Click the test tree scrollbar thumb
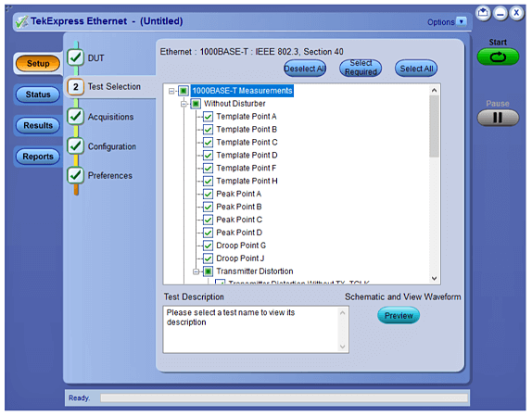Image resolution: width=532 pixels, height=416 pixels. pos(434,126)
